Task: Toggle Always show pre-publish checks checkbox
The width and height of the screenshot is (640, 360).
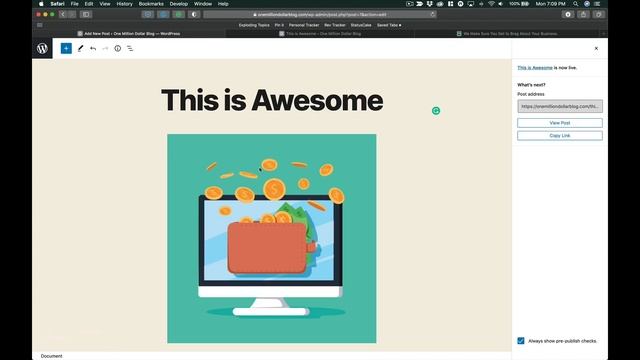Action: (521, 340)
